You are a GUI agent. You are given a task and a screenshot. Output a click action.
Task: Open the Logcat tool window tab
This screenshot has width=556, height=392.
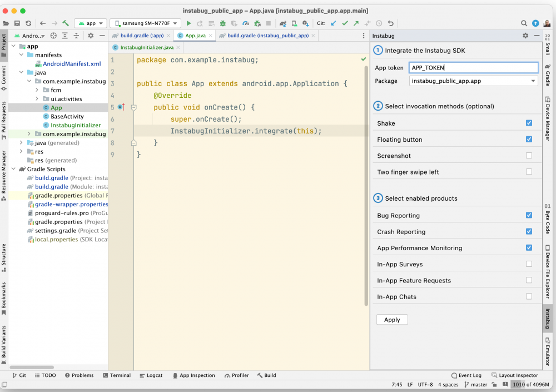coord(151,375)
